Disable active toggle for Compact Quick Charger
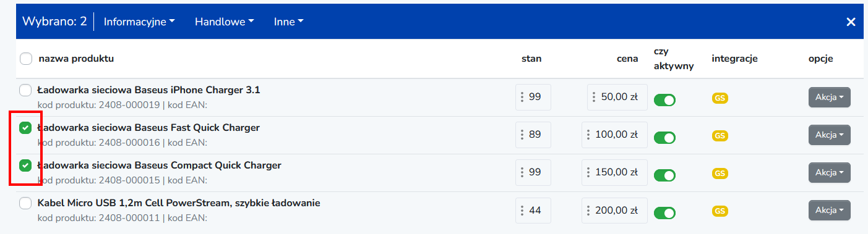This screenshot has width=868, height=234. (x=665, y=175)
